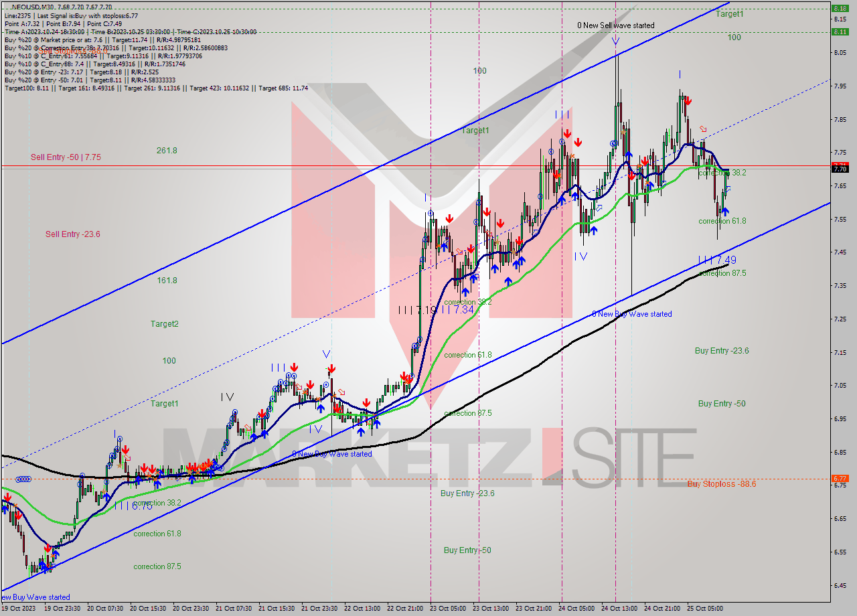Image resolution: width=857 pixels, height=616 pixels.
Task: Select the '161.8' Fibonacci level label
Action: coord(167,281)
